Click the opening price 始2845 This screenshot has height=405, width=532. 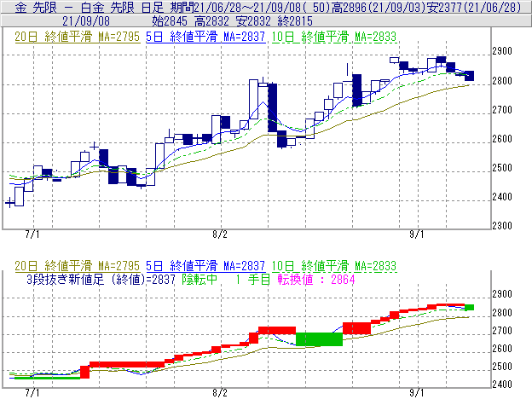(x=170, y=21)
